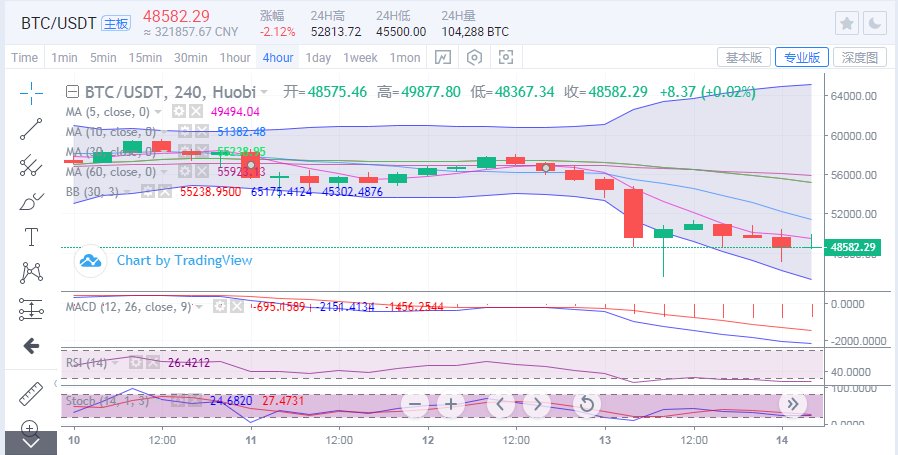Open the indicators icon in top toolbar
This screenshot has height=455, width=898.
(x=443, y=57)
